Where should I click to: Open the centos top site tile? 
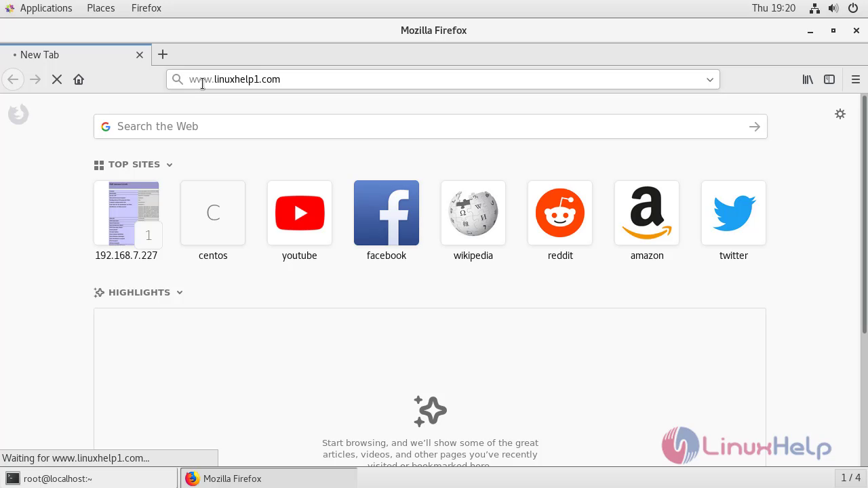pyautogui.click(x=213, y=213)
